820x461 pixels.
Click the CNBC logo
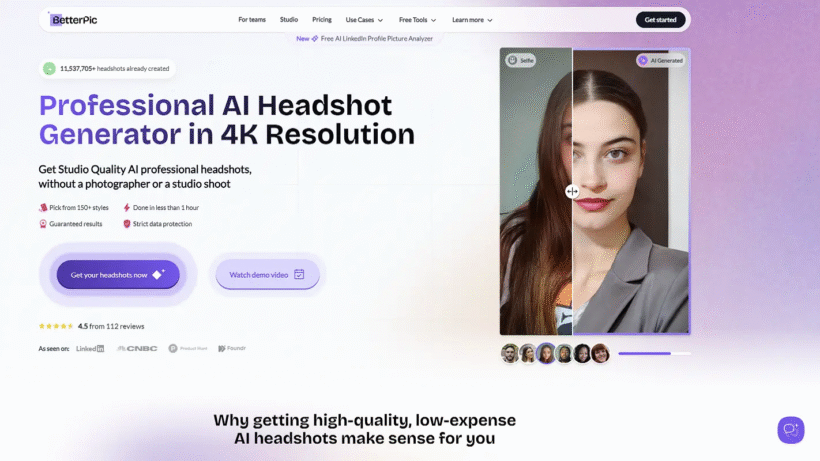click(x=137, y=349)
